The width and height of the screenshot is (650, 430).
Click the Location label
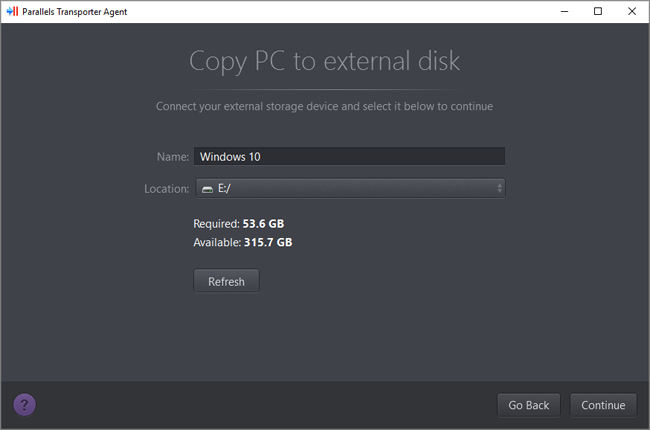[165, 188]
